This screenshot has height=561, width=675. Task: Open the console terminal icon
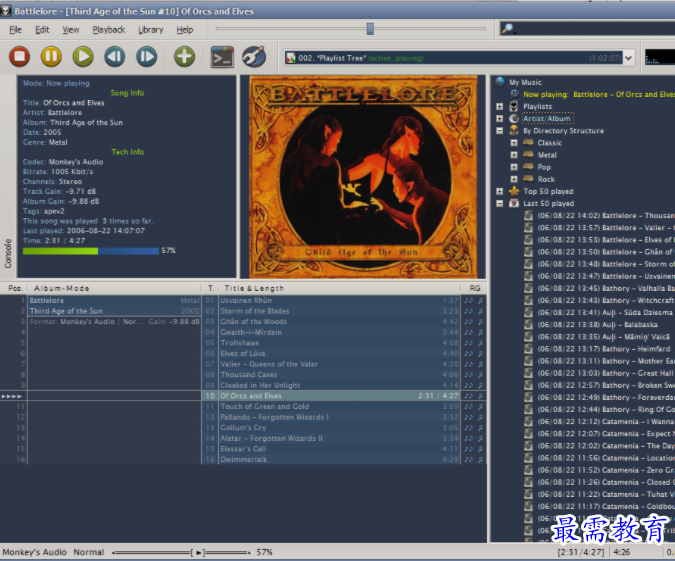[222, 57]
